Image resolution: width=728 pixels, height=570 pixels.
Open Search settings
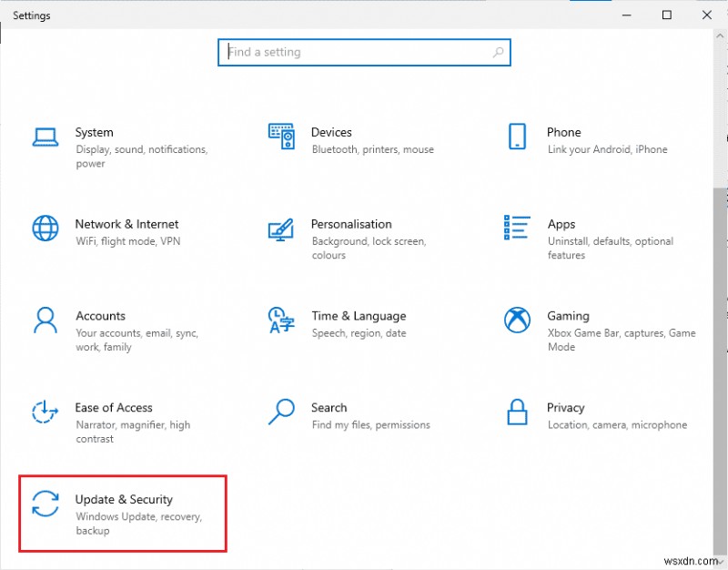tap(329, 408)
